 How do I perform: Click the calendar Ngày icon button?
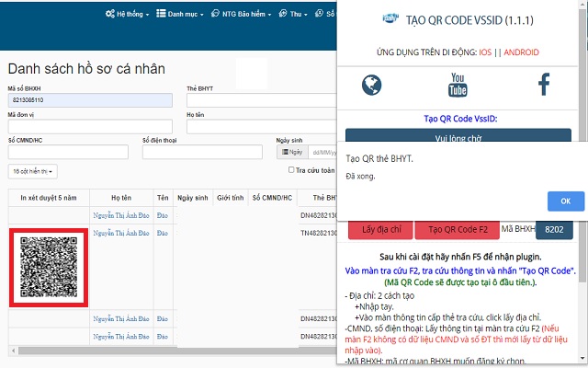[292, 152]
